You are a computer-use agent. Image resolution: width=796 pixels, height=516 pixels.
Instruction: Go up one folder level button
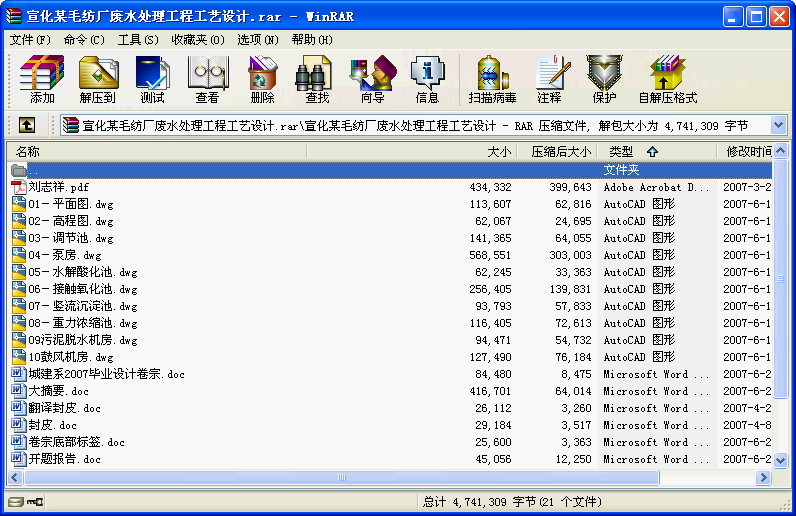tap(27, 125)
